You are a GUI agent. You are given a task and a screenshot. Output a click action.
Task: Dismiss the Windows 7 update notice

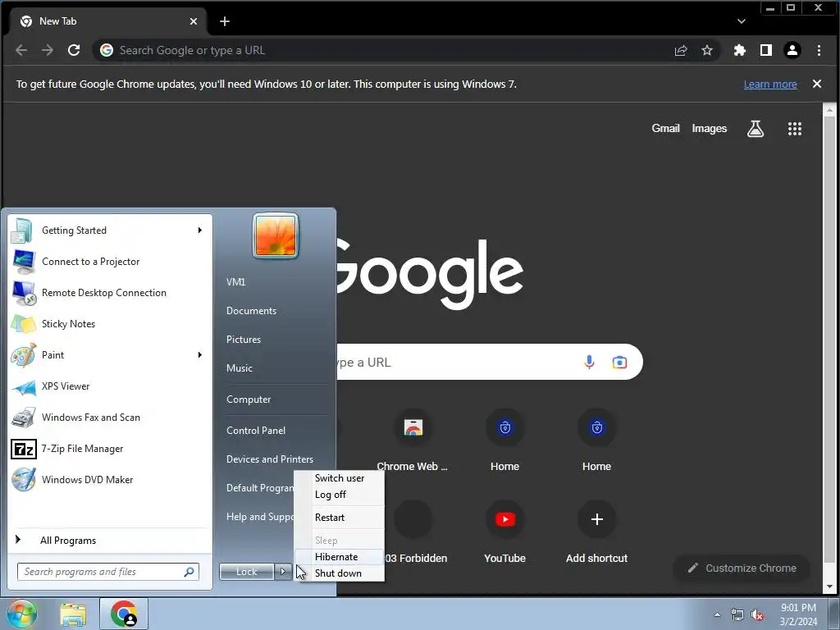point(817,84)
